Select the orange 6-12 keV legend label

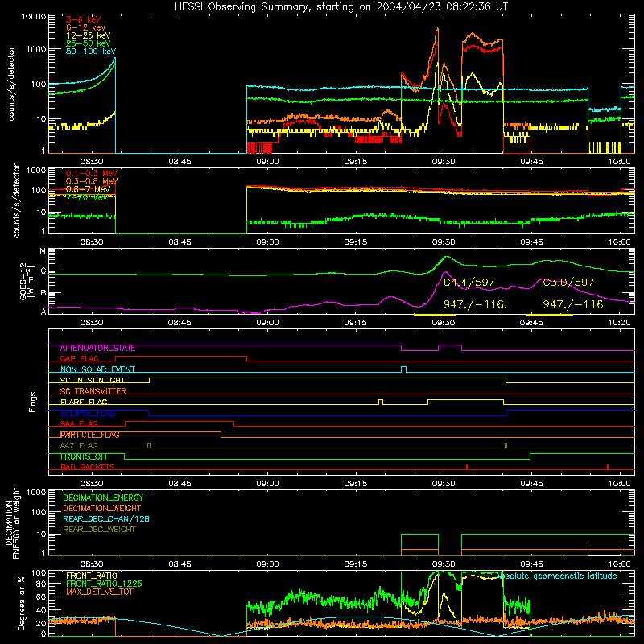[x=85, y=27]
